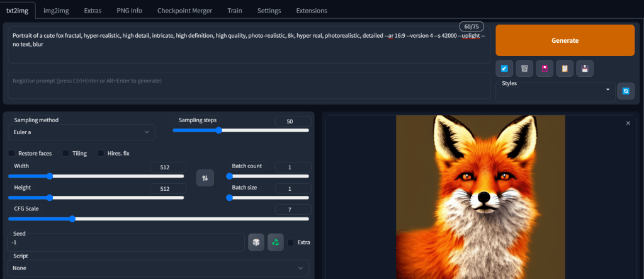This screenshot has width=644, height=279.
Task: Tick the Extra seed checkbox
Action: 291,242
